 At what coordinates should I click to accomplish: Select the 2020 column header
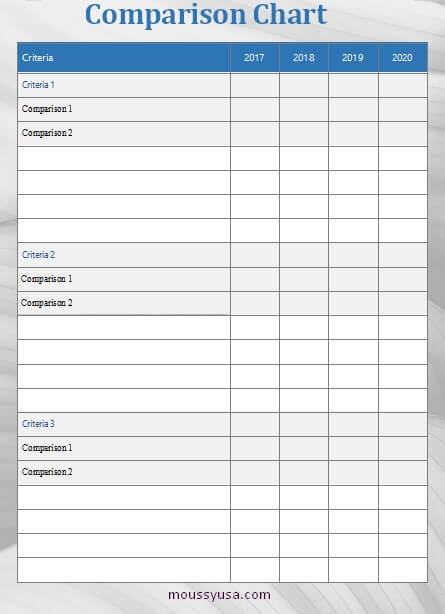pyautogui.click(x=403, y=58)
